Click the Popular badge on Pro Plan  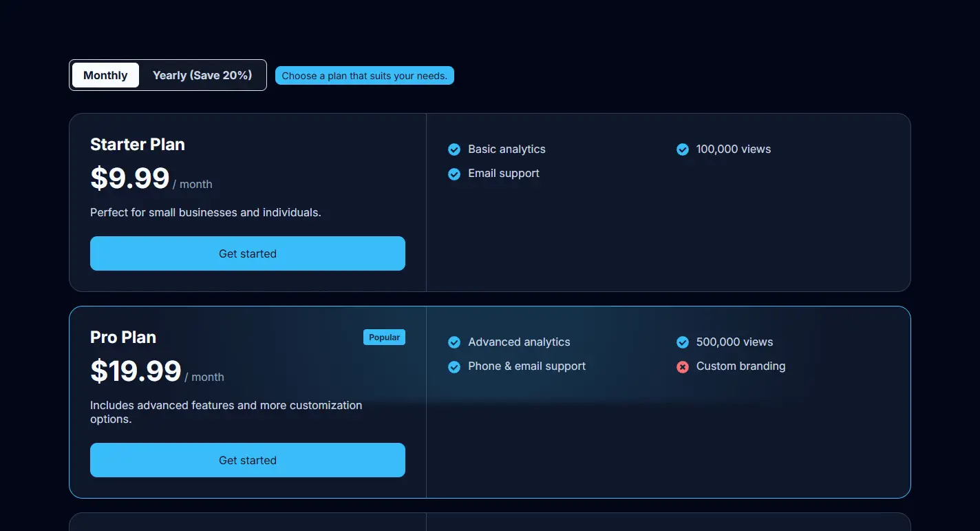384,337
